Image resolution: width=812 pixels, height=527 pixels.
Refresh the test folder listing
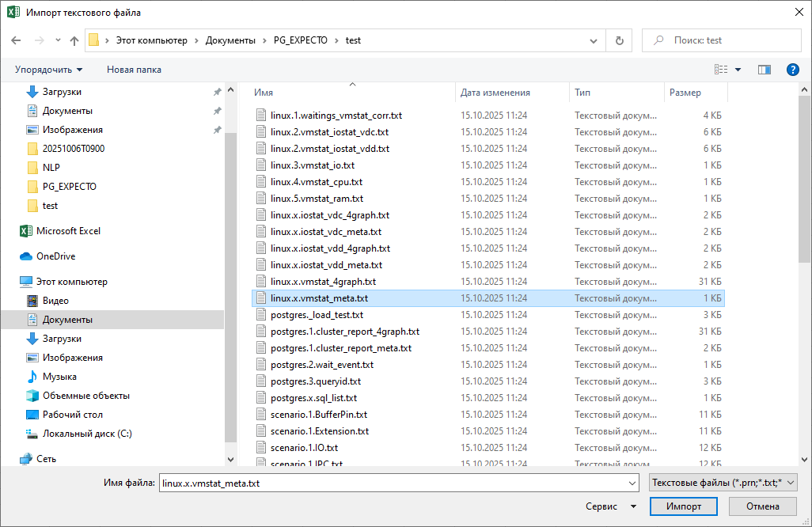click(620, 40)
